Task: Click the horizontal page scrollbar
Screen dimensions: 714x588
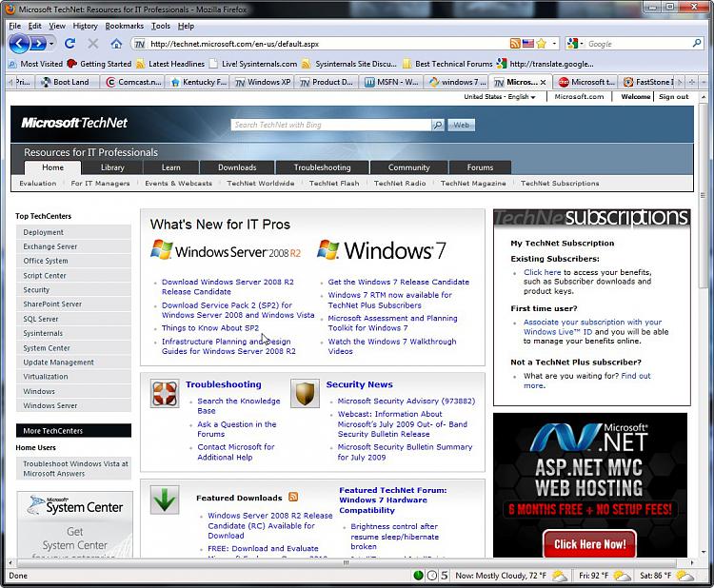Action: (347, 563)
